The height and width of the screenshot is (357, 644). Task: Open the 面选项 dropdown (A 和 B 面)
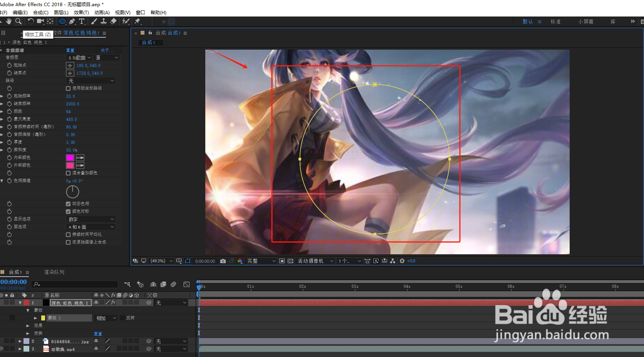(x=91, y=227)
